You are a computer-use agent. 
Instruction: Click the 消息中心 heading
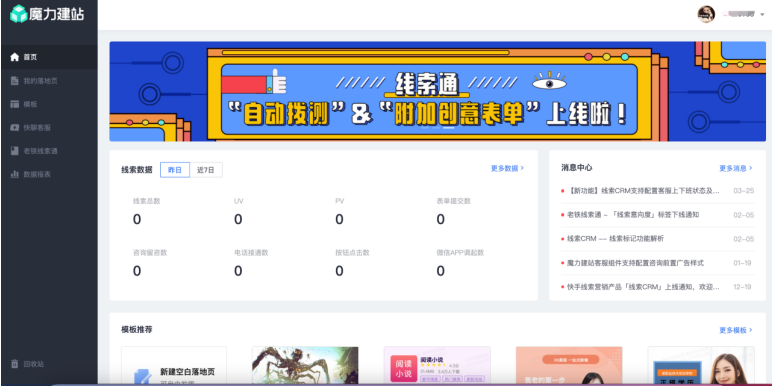coord(577,168)
